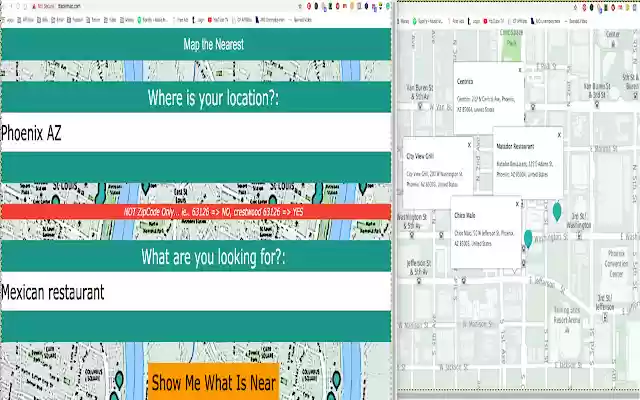The height and width of the screenshot is (400, 640).
Task: Click 3rd St/Jefferson station icon
Action: 605,317
